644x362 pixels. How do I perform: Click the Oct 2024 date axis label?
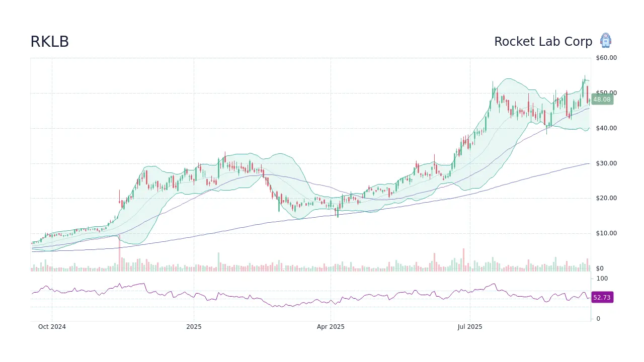(52, 327)
